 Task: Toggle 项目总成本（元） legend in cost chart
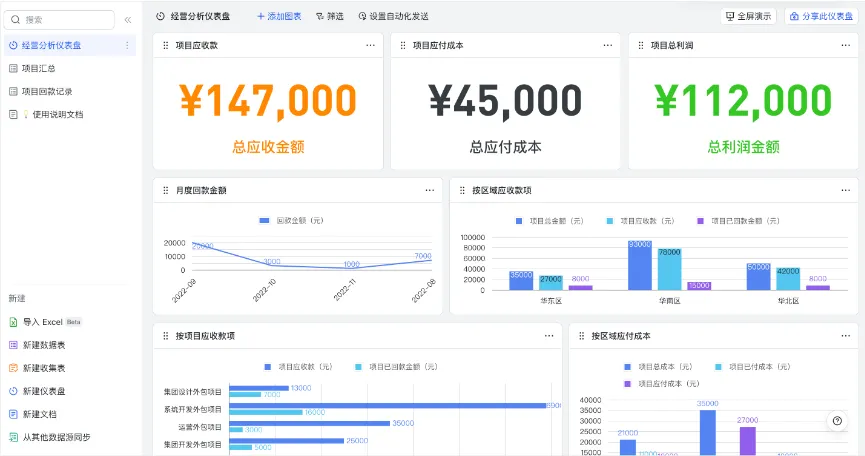pyautogui.click(x=658, y=367)
